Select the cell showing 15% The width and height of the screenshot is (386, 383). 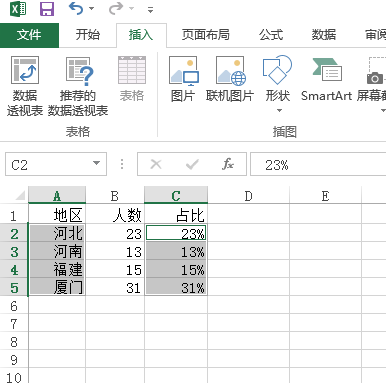point(176,269)
